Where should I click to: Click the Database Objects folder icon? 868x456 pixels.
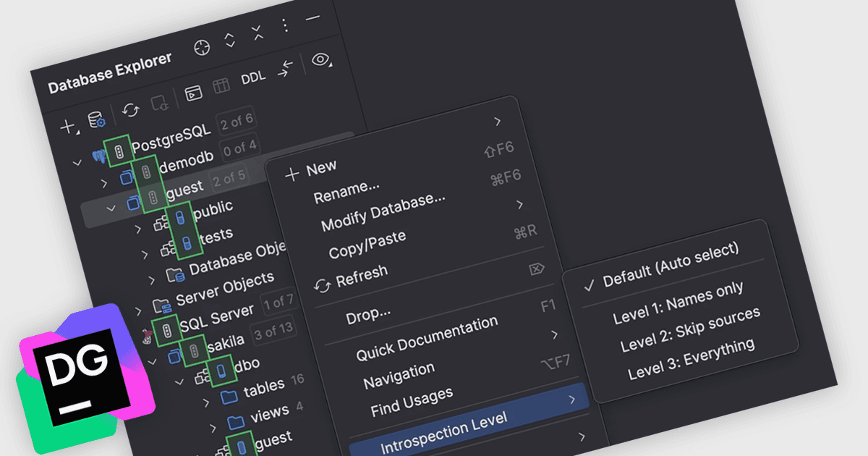click(175, 275)
